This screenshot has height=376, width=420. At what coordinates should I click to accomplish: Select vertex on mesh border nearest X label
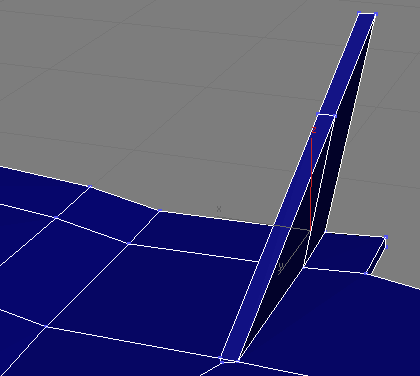click(x=160, y=211)
